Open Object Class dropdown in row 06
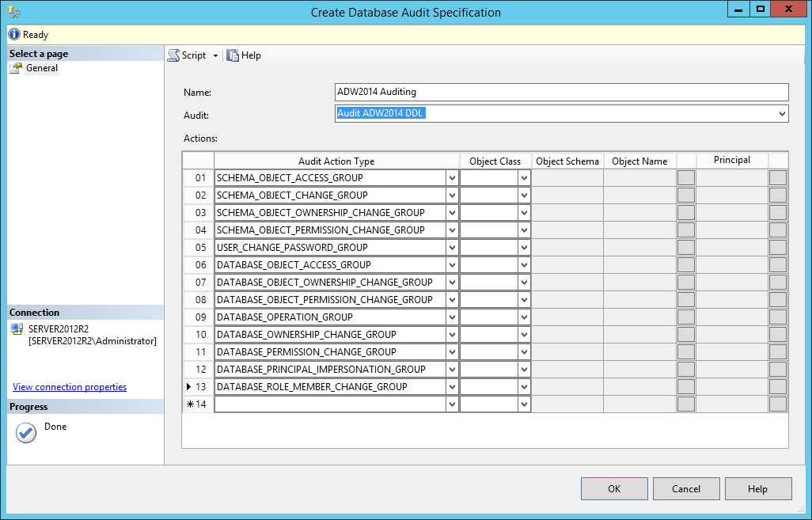The height and width of the screenshot is (520, 812). (x=524, y=265)
